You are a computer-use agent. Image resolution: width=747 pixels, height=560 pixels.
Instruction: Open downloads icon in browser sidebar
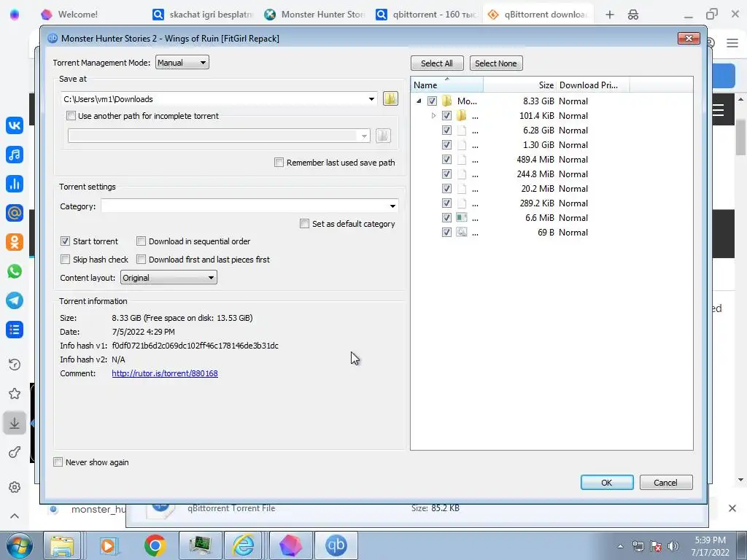(x=15, y=423)
